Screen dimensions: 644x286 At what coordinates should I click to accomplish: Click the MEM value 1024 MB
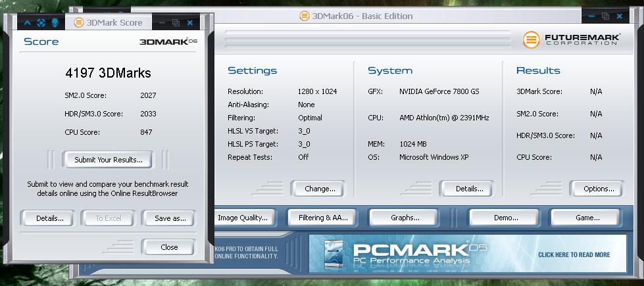click(x=412, y=144)
